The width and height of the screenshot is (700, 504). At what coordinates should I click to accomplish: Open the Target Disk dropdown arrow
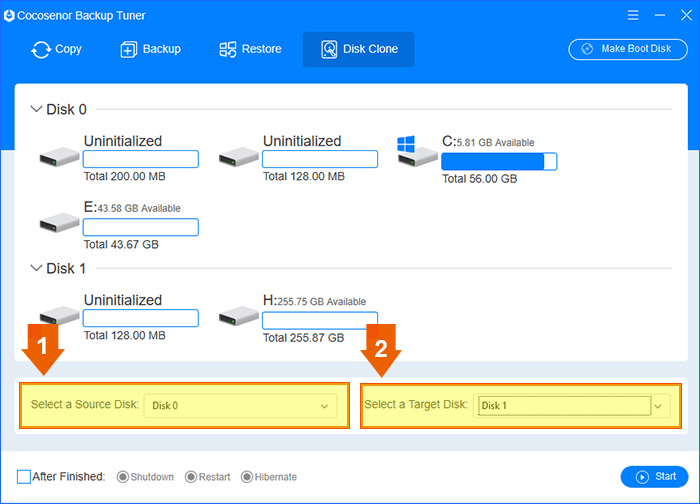coord(658,406)
